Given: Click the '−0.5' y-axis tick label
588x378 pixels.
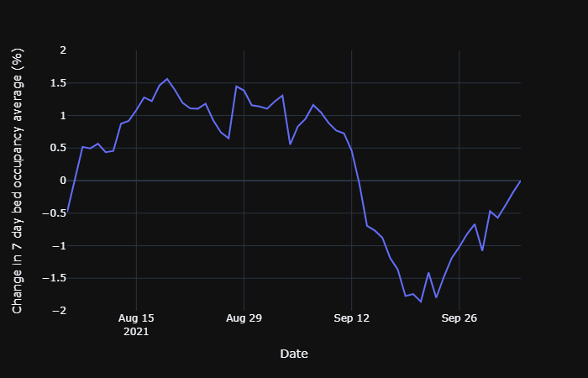Looking at the screenshot, I should pyautogui.click(x=54, y=213).
